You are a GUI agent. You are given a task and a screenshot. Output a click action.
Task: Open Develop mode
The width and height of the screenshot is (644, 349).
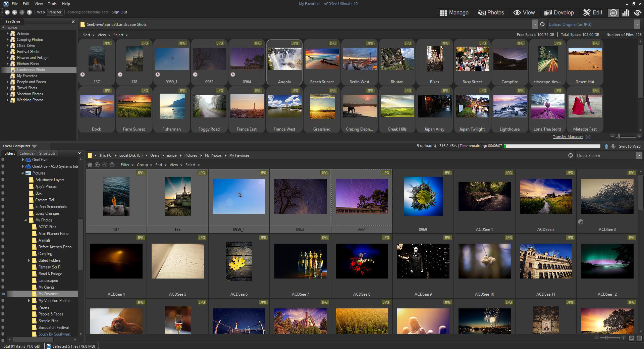pyautogui.click(x=559, y=13)
